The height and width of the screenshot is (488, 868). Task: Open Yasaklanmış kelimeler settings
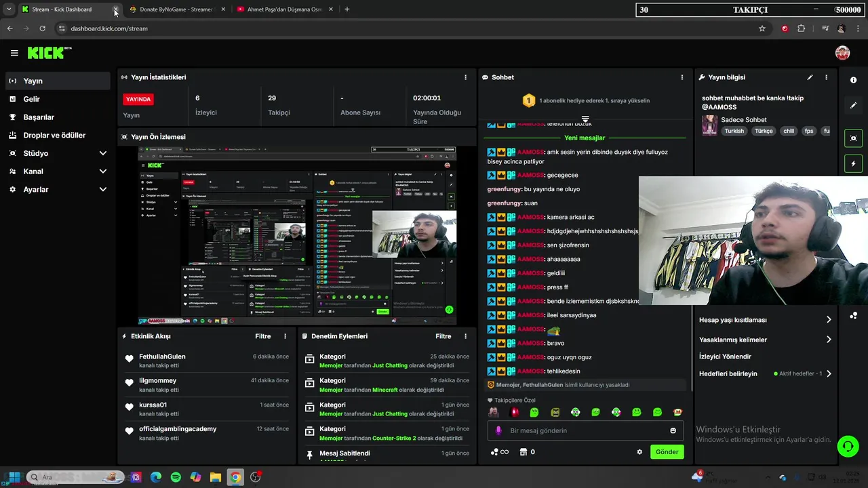[765, 340]
